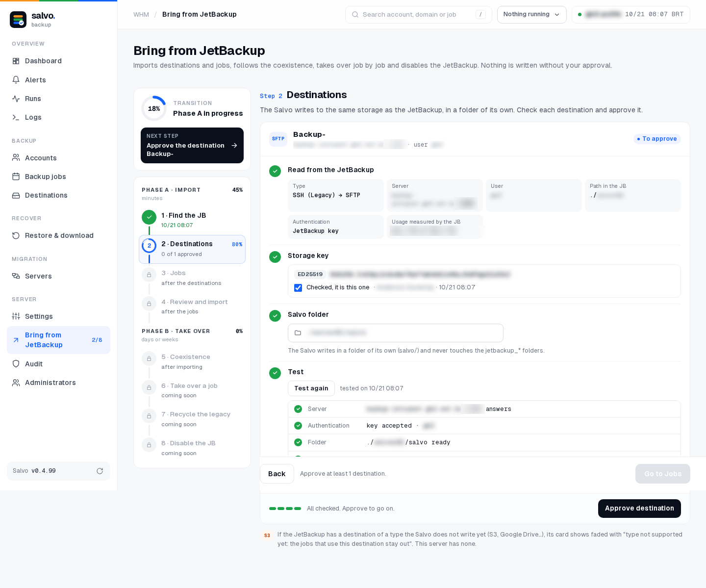
Task: Click the server status date and time indicator
Action: pos(631,15)
